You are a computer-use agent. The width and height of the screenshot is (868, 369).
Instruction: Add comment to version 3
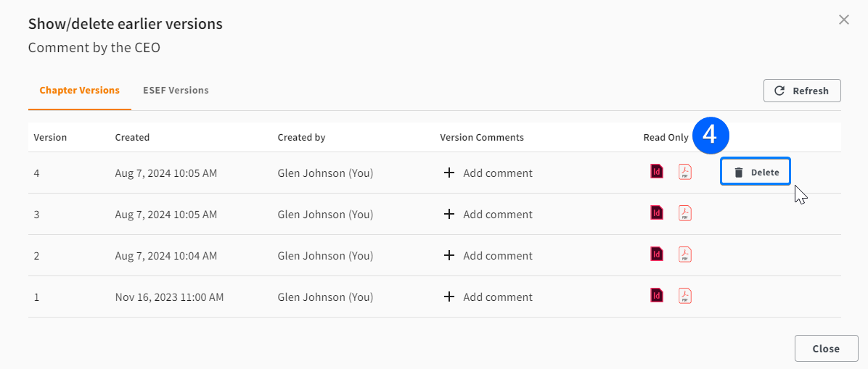pyautogui.click(x=488, y=215)
